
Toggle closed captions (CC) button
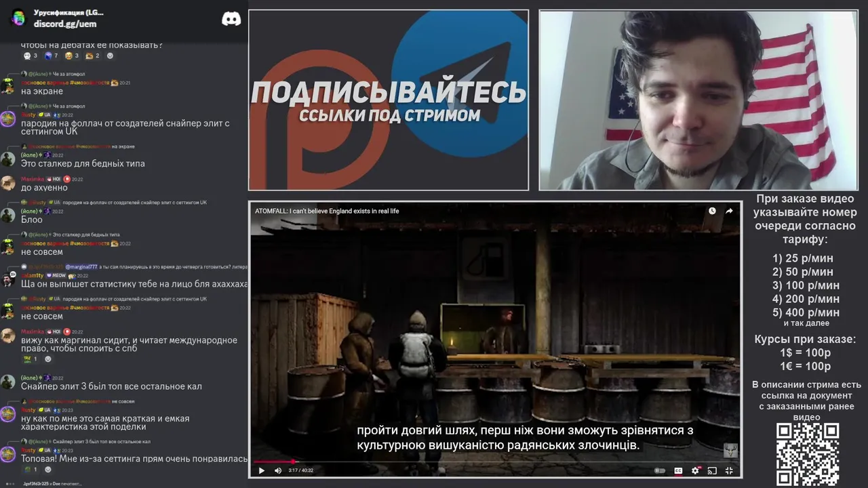tap(677, 470)
